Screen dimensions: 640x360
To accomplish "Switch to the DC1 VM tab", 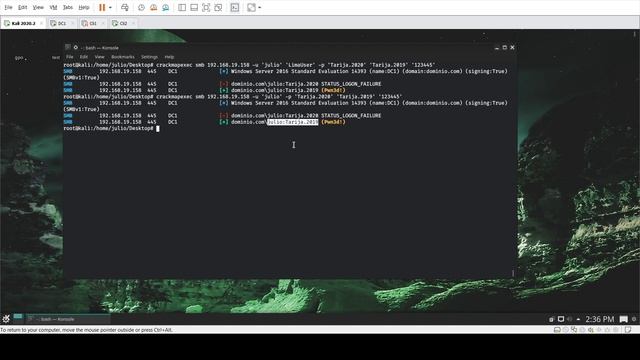I will pyautogui.click(x=62, y=23).
